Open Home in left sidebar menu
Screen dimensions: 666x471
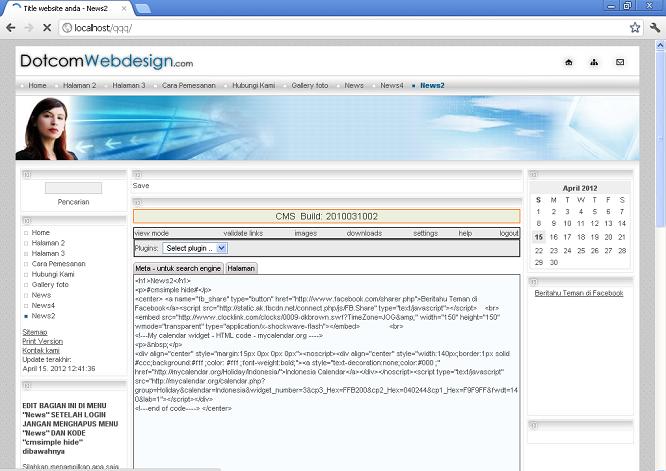[41, 233]
